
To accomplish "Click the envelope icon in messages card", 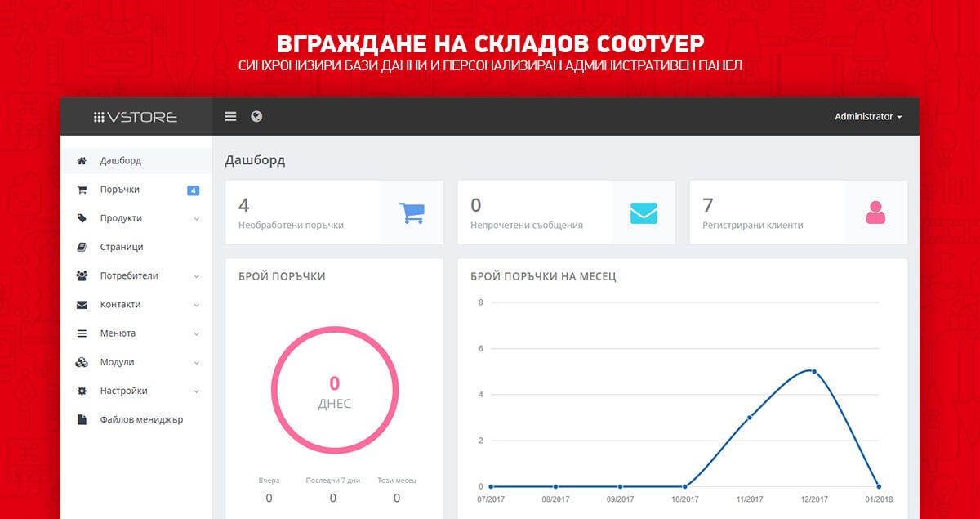I will point(644,213).
